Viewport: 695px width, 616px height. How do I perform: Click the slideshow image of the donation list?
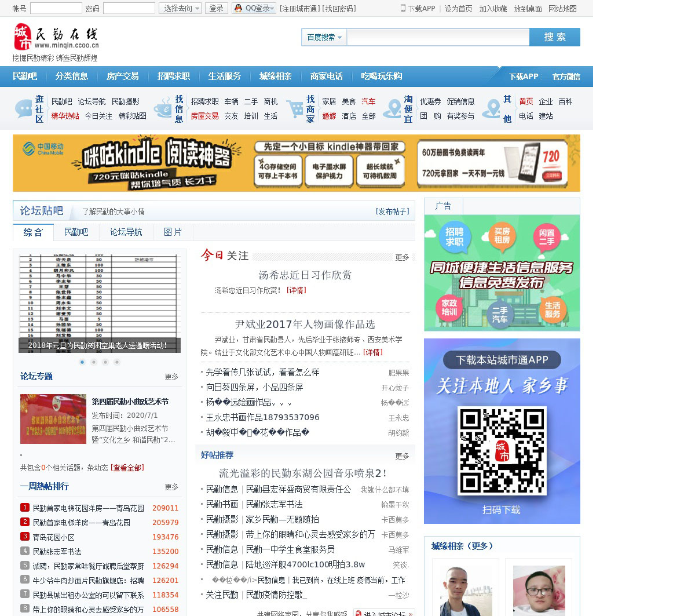click(x=100, y=304)
